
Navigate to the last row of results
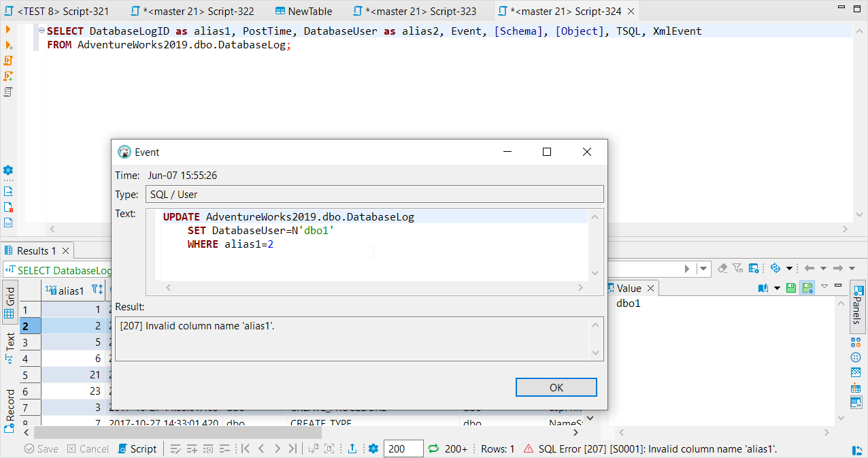click(x=292, y=448)
